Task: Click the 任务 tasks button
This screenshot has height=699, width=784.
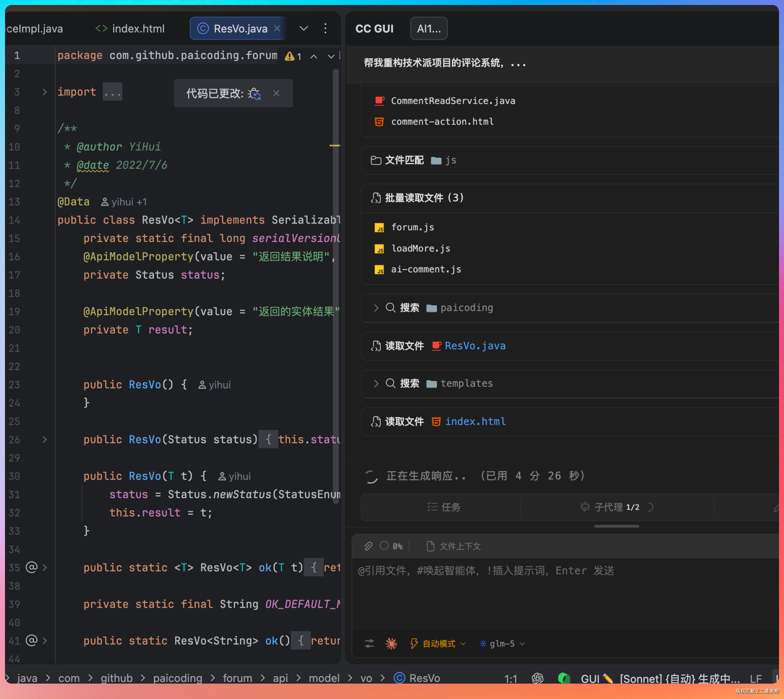Action: tap(444, 507)
